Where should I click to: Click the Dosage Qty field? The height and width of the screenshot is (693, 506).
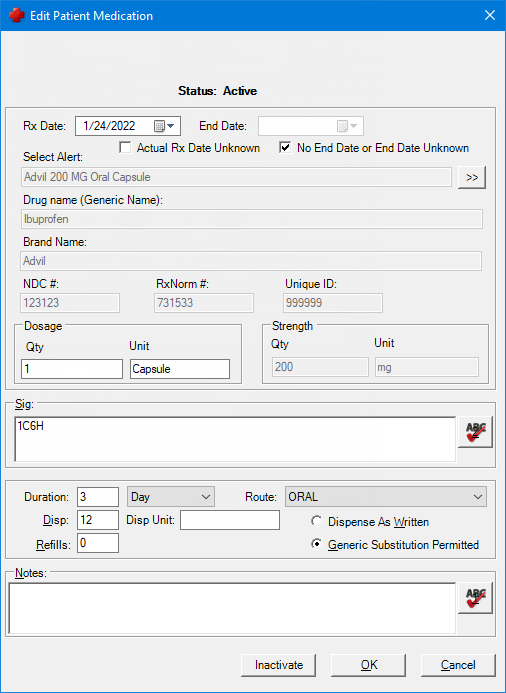pos(72,369)
